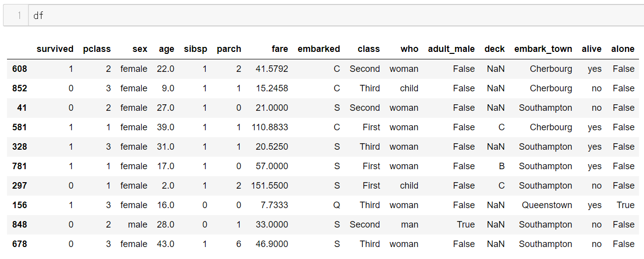Click fare value 15.2458
Image resolution: width=644 pixels, height=259 pixels.
[x=273, y=88]
